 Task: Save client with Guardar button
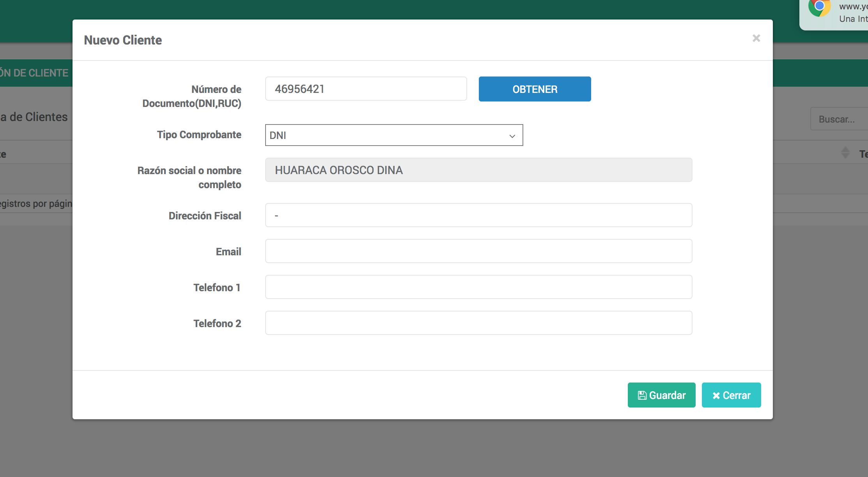[661, 395]
